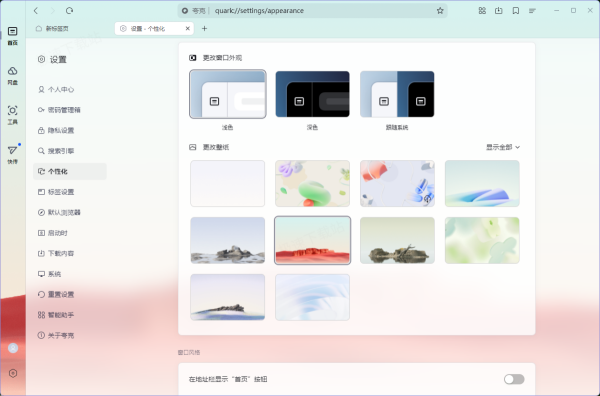Select the red mesa landscape wallpaper
This screenshot has height=396, width=600.
point(312,240)
